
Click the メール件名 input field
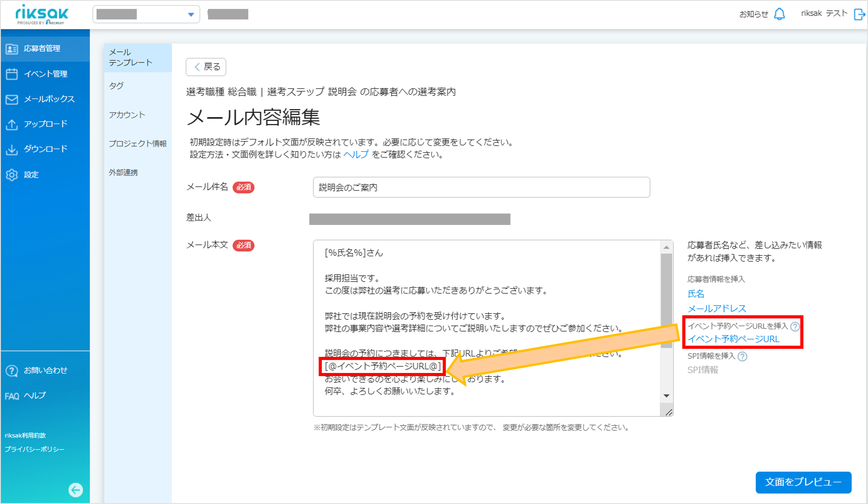tap(481, 187)
